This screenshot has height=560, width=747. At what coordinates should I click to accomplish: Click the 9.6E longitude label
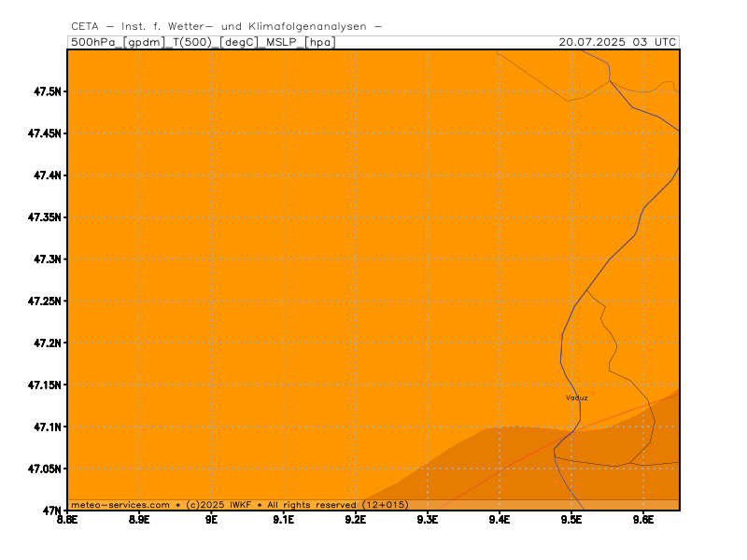click(643, 519)
